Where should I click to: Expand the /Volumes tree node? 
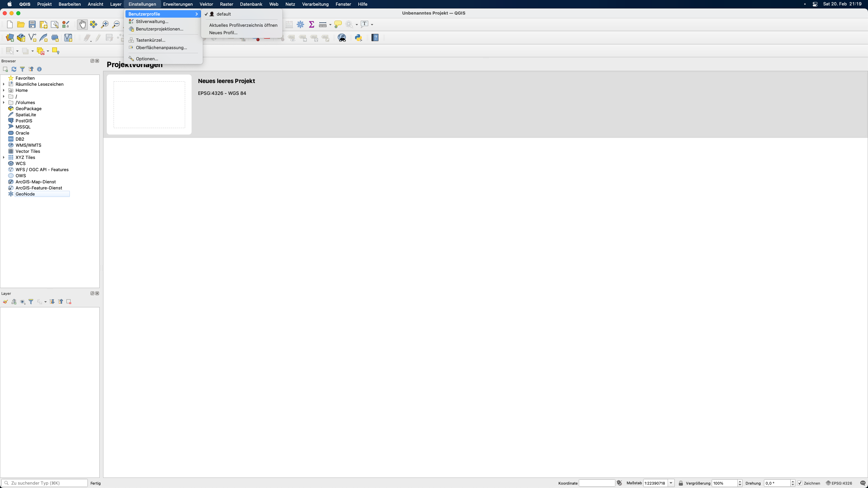pos(4,102)
